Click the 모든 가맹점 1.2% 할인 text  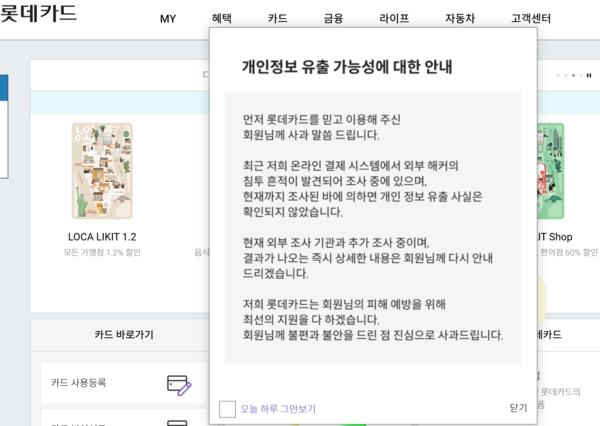[x=102, y=252]
